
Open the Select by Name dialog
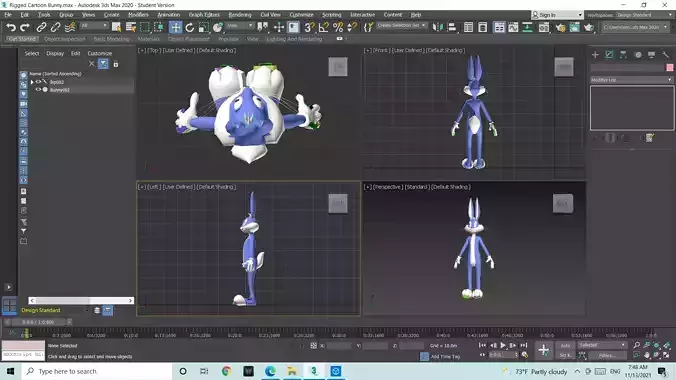point(131,28)
